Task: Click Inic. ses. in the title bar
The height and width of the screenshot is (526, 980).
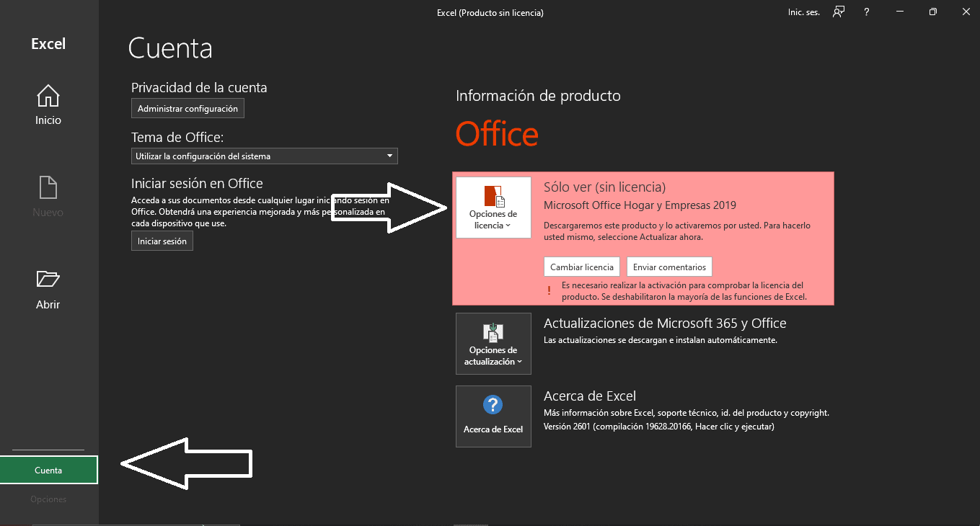Action: (804, 12)
